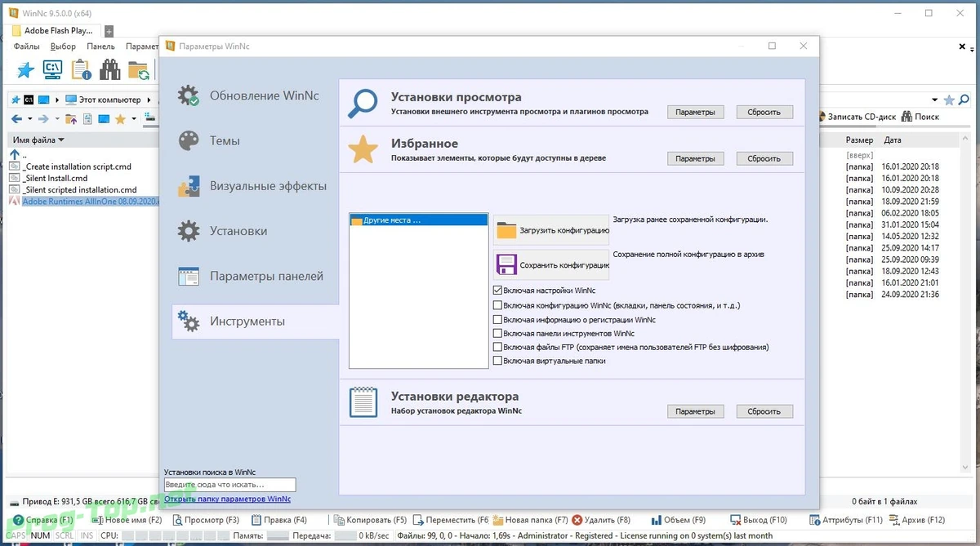Open 'Параметры панелей' settings section
Viewport: 980px width, 546px height.
click(255, 276)
